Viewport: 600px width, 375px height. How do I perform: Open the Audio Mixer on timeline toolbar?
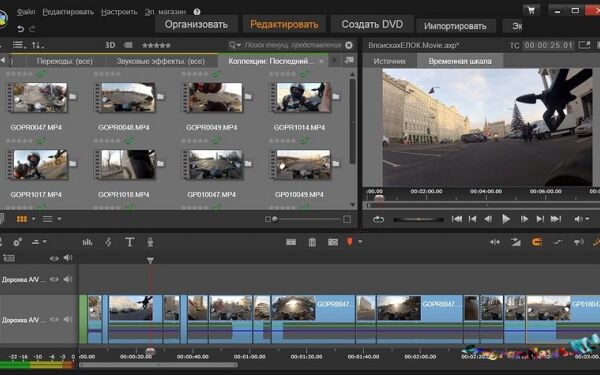87,242
